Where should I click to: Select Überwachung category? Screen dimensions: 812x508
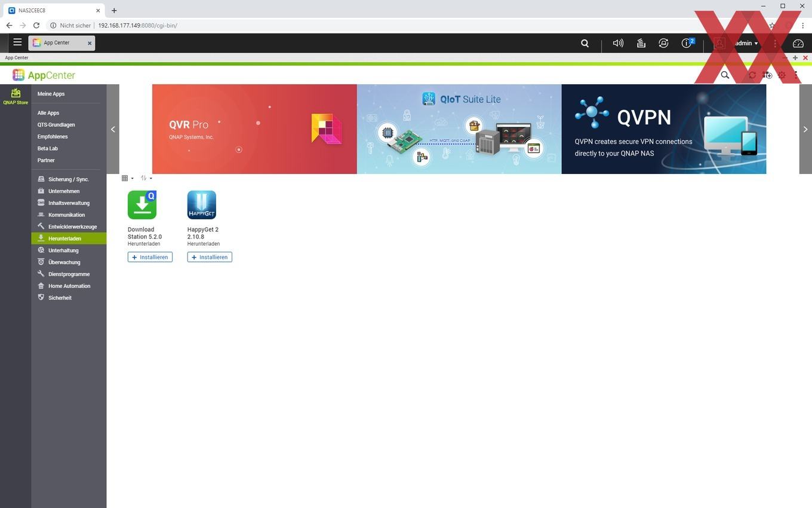pos(69,262)
